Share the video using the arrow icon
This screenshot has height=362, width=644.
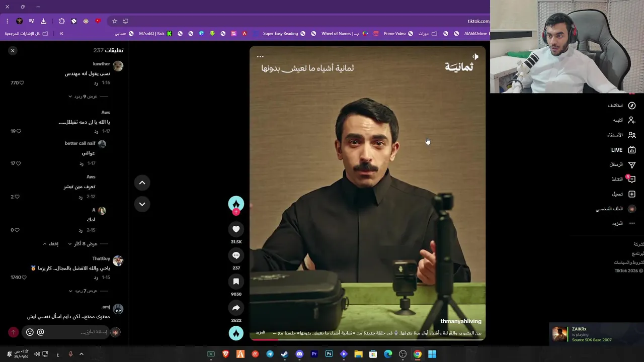pyautogui.click(x=236, y=308)
